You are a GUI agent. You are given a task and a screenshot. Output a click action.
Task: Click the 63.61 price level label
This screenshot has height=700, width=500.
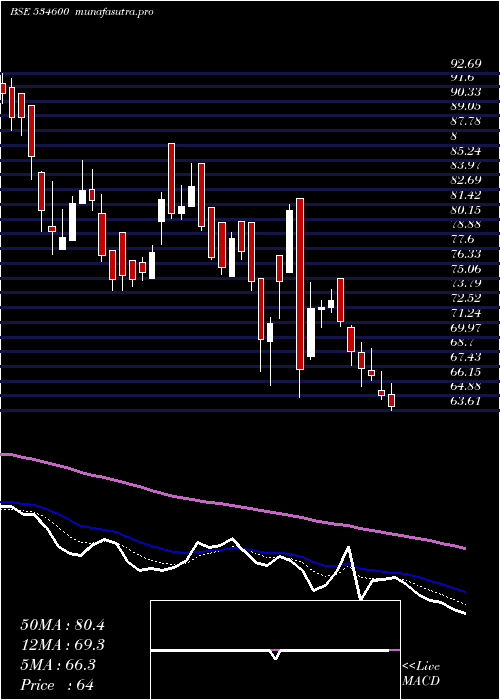(466, 401)
